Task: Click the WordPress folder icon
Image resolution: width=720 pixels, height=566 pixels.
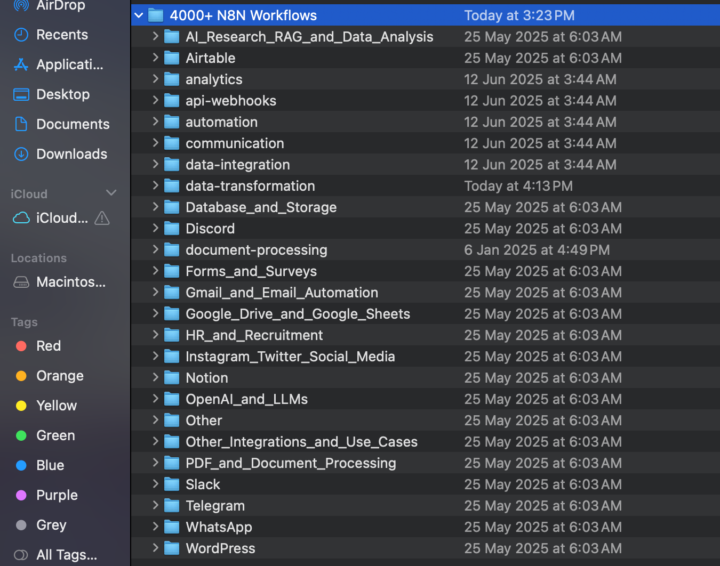Action: tap(172, 549)
